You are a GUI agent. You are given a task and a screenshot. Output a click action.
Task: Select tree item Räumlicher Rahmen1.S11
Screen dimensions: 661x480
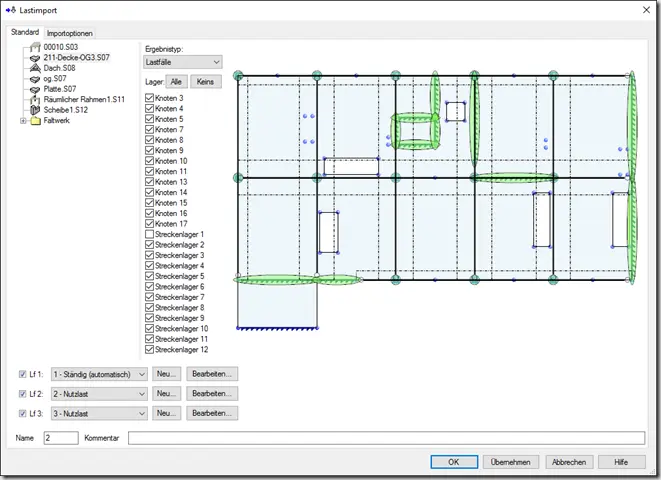84,100
